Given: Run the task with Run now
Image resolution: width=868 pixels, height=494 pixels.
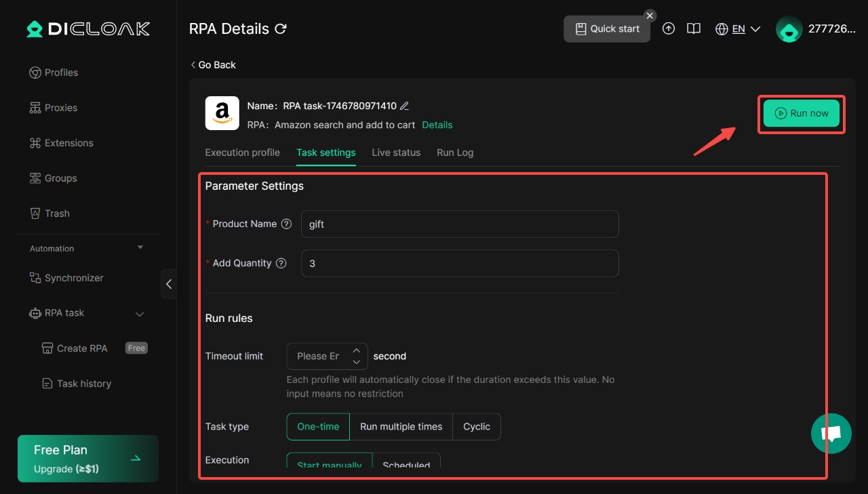Looking at the screenshot, I should tap(802, 114).
